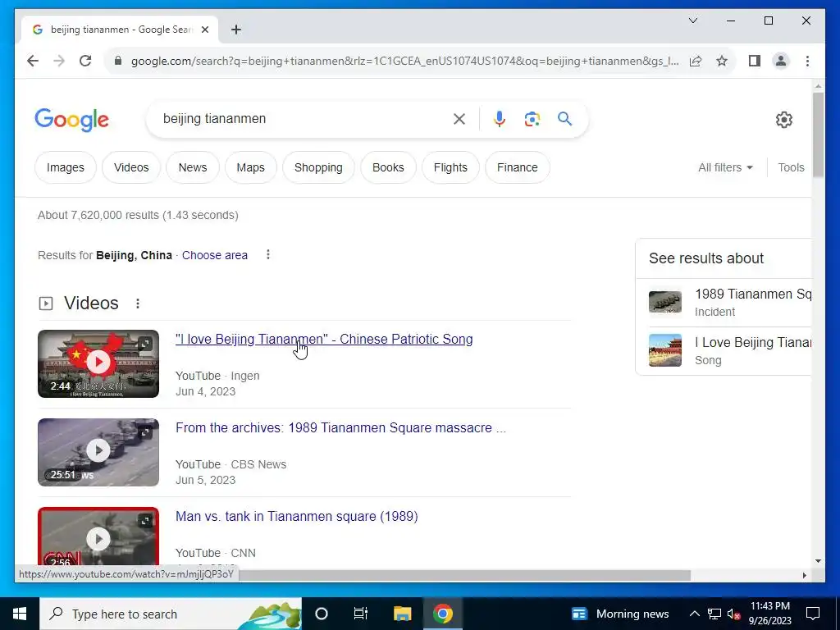Play the CNN video thumbnail
Image resolution: width=840 pixels, height=630 pixels.
pyautogui.click(x=98, y=537)
